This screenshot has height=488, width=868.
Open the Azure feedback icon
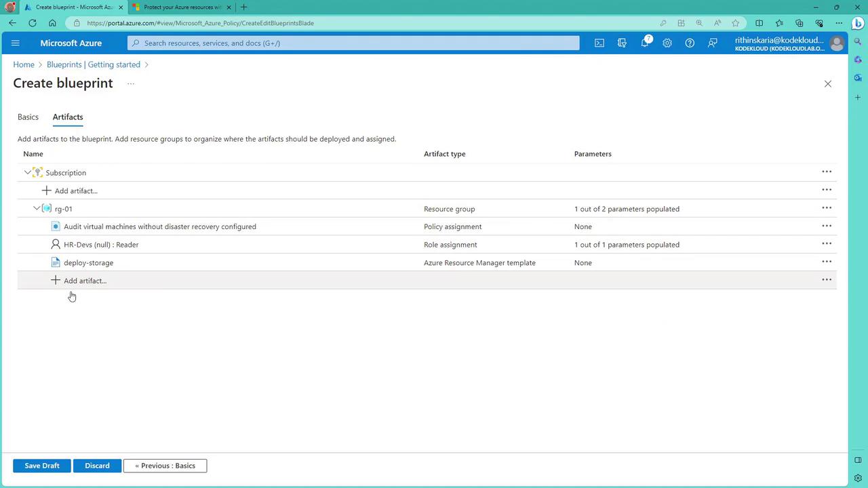[x=713, y=43]
